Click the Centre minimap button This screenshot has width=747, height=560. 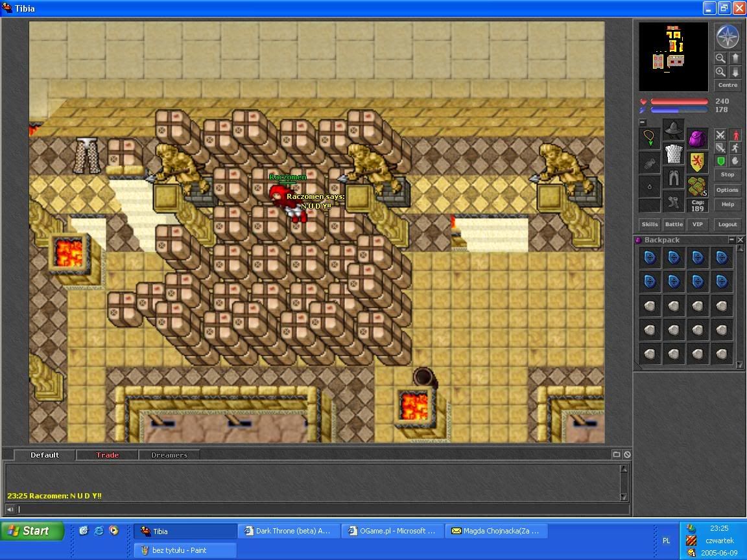tap(728, 86)
